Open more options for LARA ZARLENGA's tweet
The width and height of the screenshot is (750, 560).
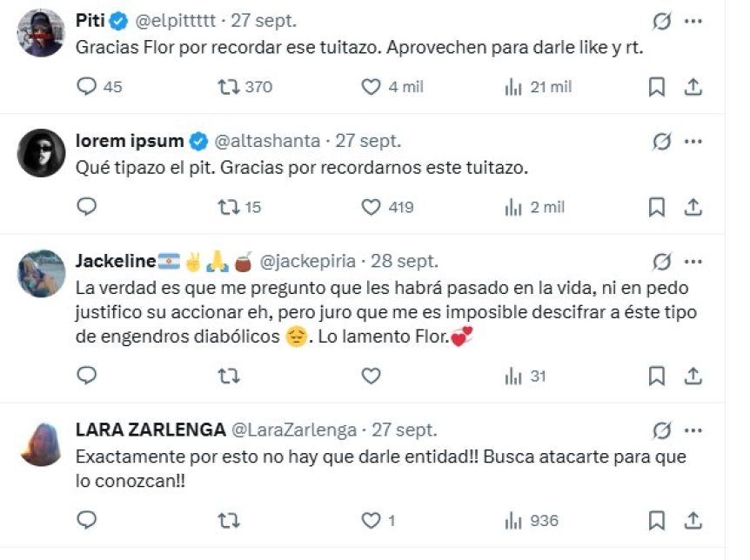(x=693, y=430)
